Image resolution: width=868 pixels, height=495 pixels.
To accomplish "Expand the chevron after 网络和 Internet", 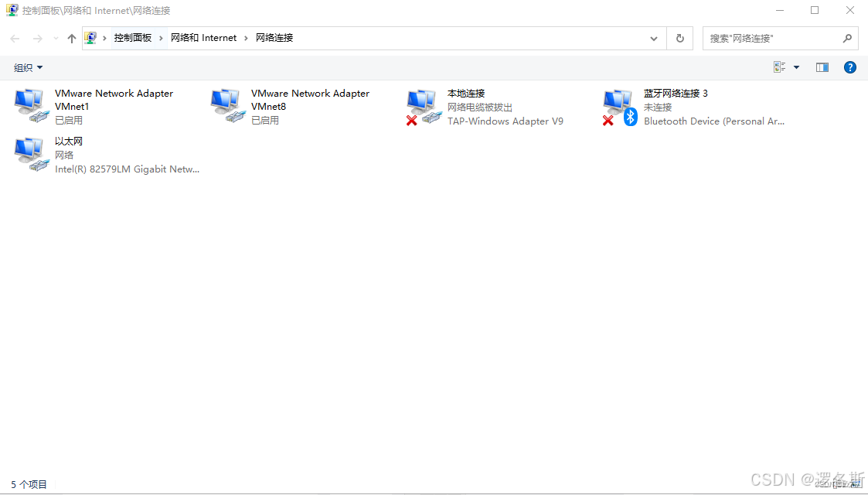I will click(x=247, y=38).
